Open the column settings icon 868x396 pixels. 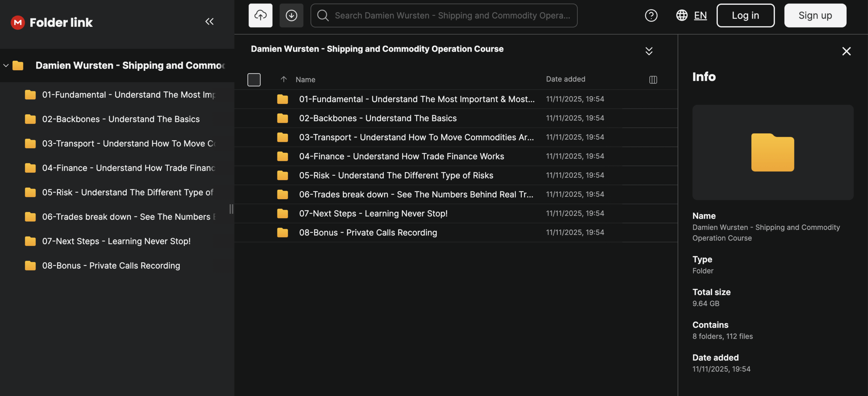[653, 79]
